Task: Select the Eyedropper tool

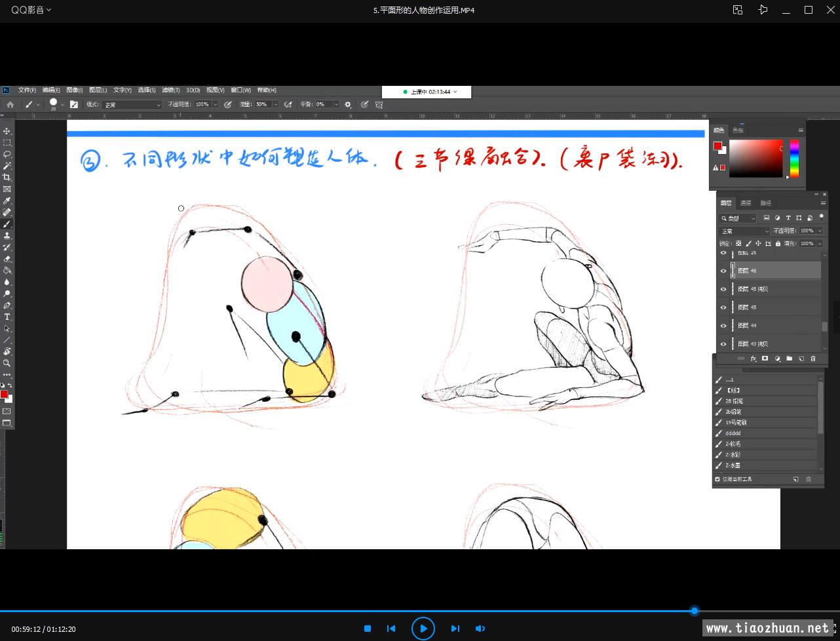Action: (x=7, y=201)
